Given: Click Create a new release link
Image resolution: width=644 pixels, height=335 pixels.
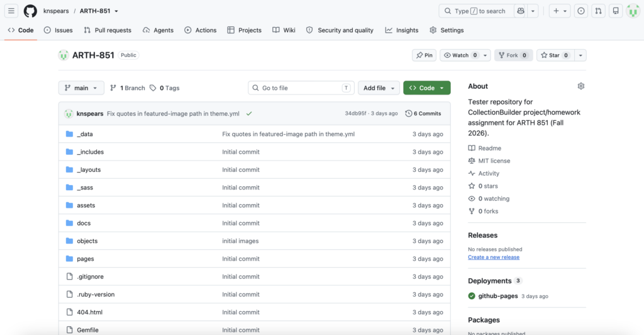Looking at the screenshot, I should coord(494,258).
